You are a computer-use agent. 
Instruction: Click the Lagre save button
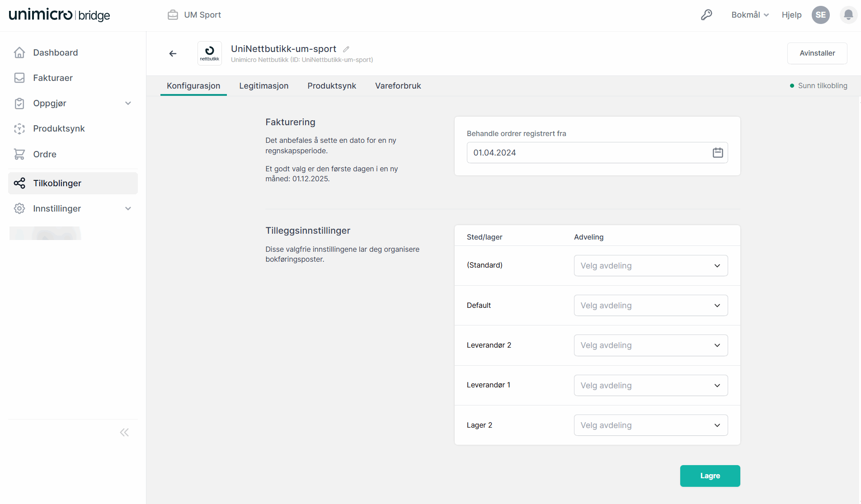tap(710, 476)
